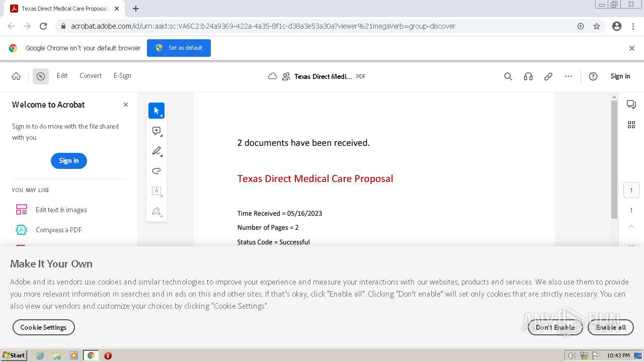644x362 pixels.
Task: Go back in browser history
Action: coord(11,26)
